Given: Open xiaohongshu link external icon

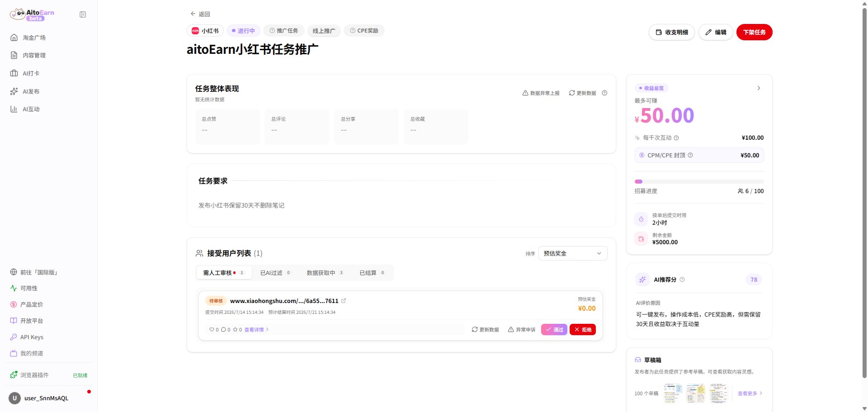Looking at the screenshot, I should point(344,301).
